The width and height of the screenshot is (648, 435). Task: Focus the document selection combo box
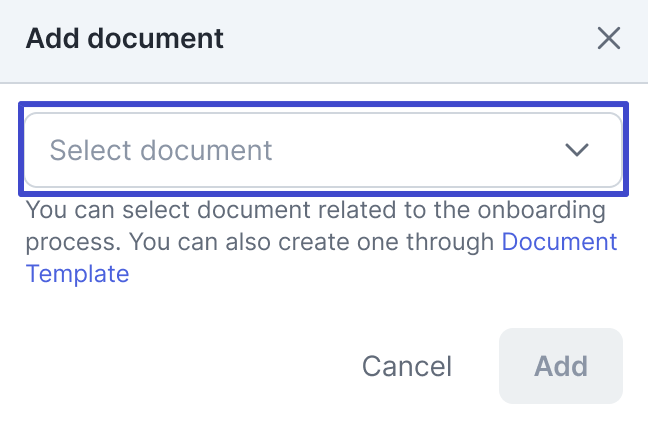click(x=322, y=150)
